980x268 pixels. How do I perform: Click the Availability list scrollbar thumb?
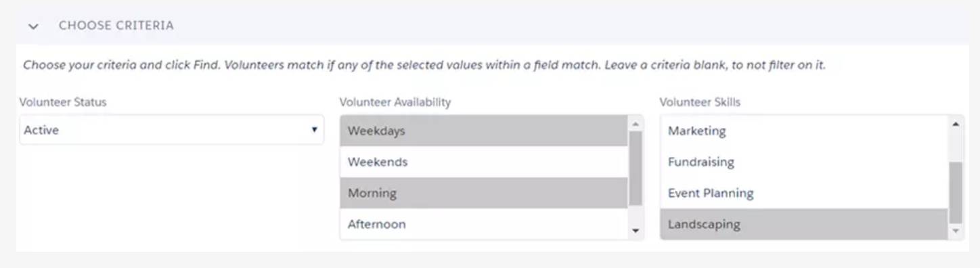pyautogui.click(x=636, y=168)
